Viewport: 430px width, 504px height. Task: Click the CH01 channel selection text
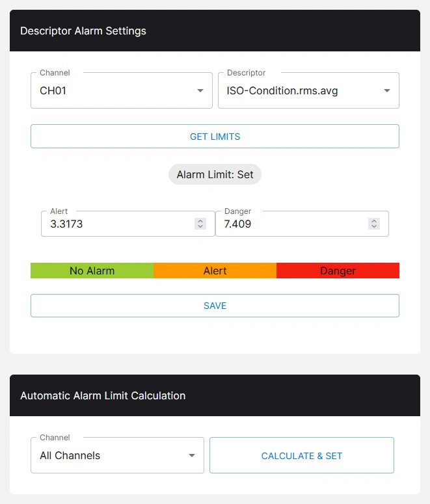pyautogui.click(x=53, y=91)
